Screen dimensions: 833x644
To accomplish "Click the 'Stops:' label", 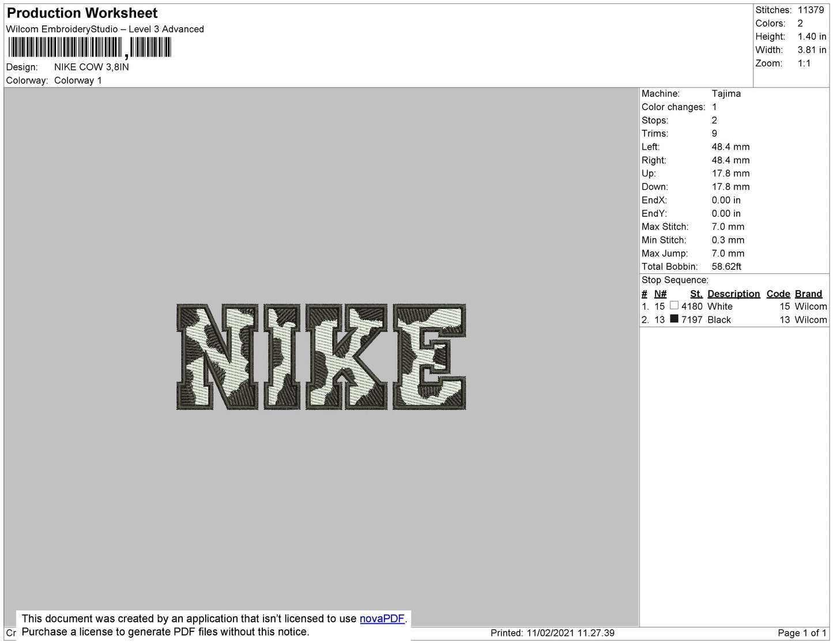I will click(x=655, y=120).
